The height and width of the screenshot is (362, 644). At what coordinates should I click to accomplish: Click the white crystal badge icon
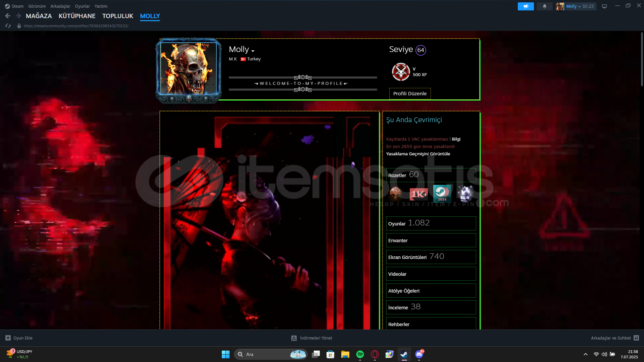pos(465,193)
